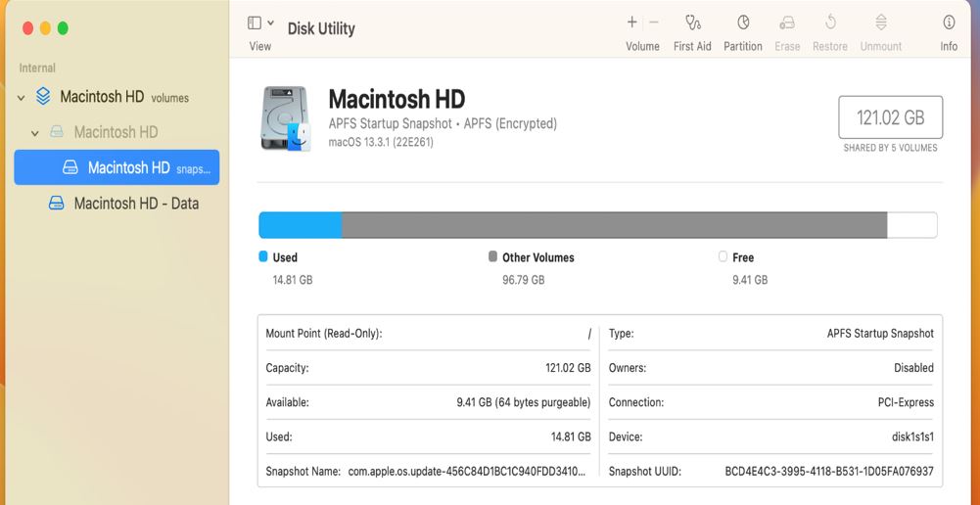Screen dimensions: 980x505
Task: Click the Restore arrow icon
Action: (x=830, y=23)
